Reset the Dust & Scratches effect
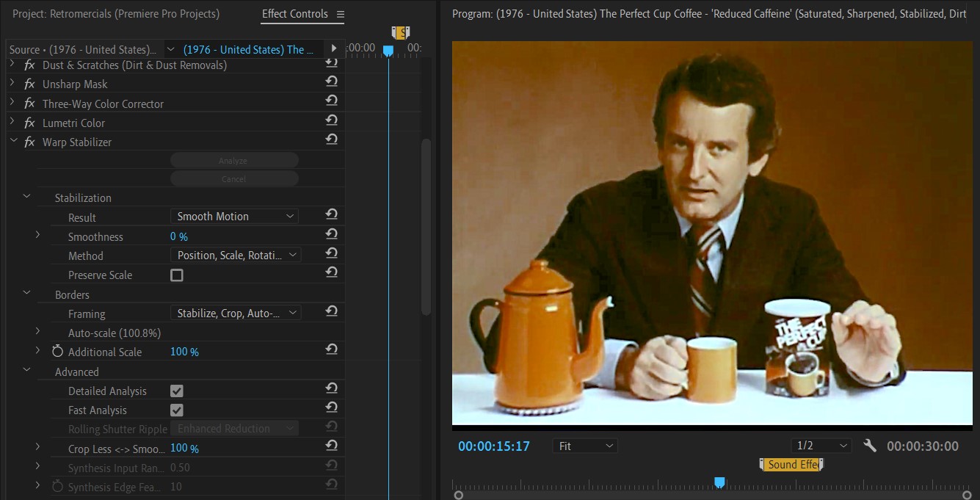This screenshot has width=980, height=500. [x=332, y=62]
